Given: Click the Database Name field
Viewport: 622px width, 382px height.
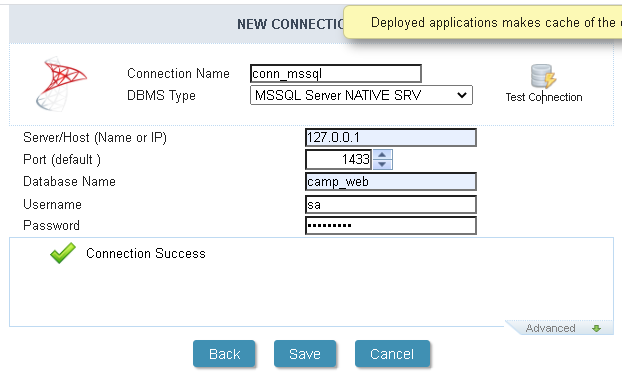Looking at the screenshot, I should 391,182.
